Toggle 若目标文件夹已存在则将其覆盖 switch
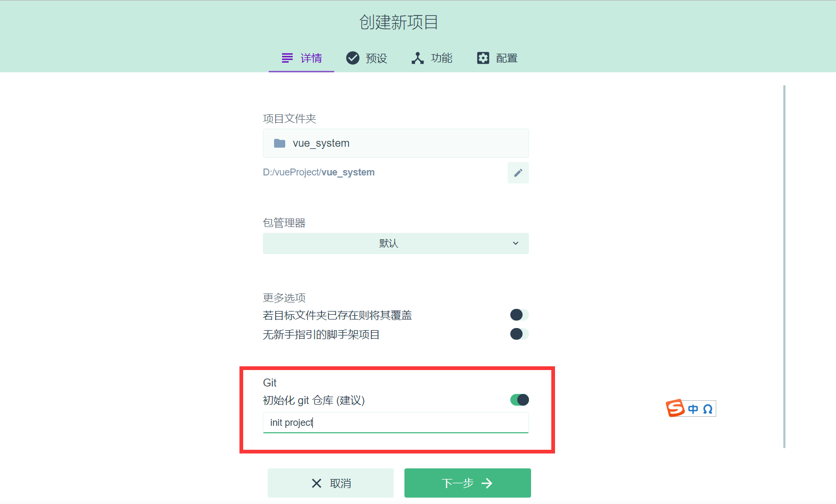 coord(519,315)
